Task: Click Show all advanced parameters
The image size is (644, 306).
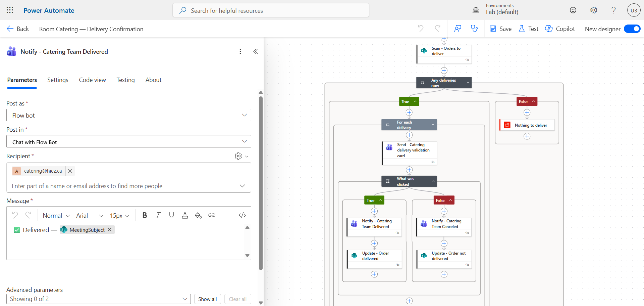Action: [x=208, y=299]
